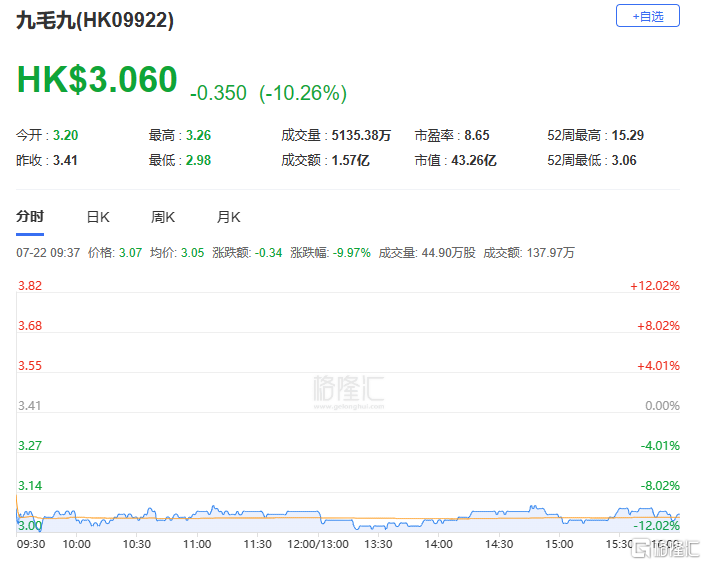The height and width of the screenshot is (565, 706).
Task: Click the -4.01% axis label
Action: (660, 446)
